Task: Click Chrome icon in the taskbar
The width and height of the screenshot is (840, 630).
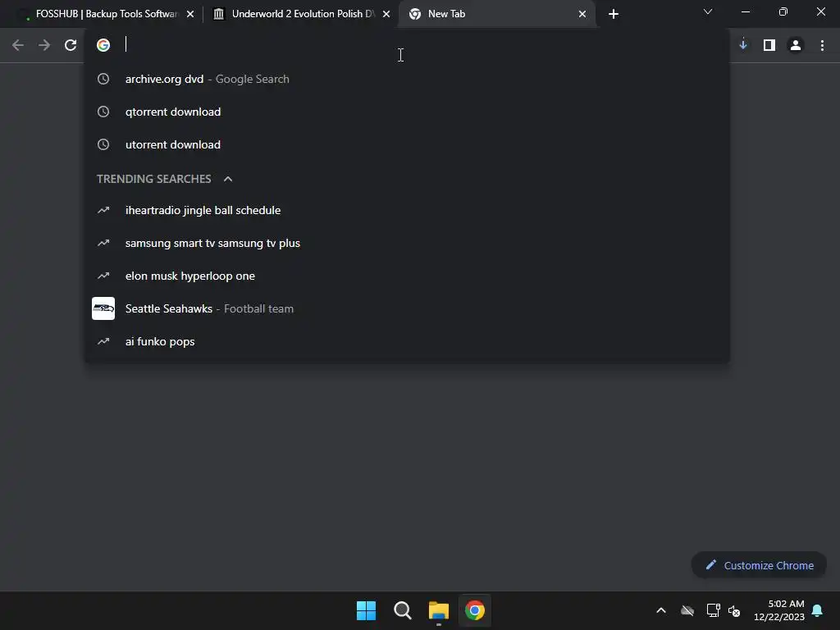Action: 475,610
